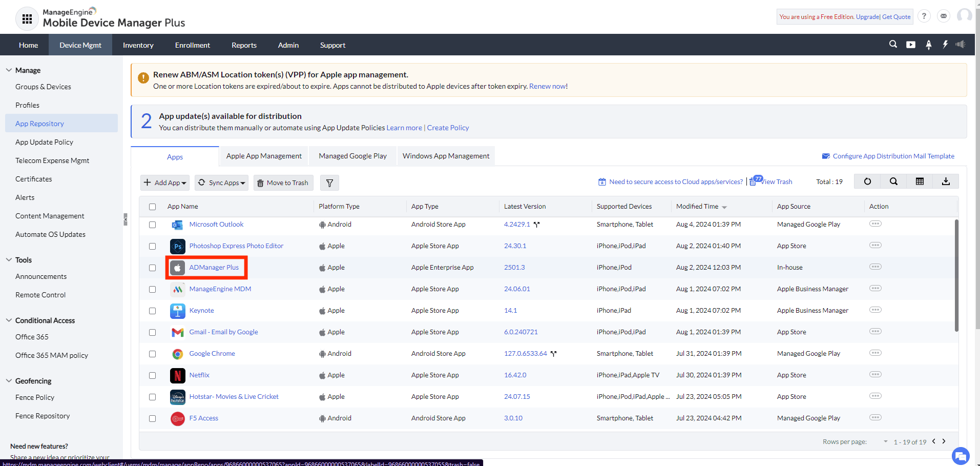980x466 pixels.
Task: Open the apps grid launcher icon
Action: pos(27,18)
